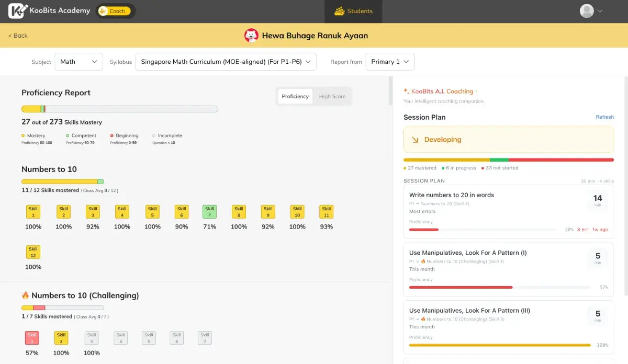The height and width of the screenshot is (364, 628).
Task: Click grey Skill 4 badge in Challenging section
Action: click(x=121, y=338)
